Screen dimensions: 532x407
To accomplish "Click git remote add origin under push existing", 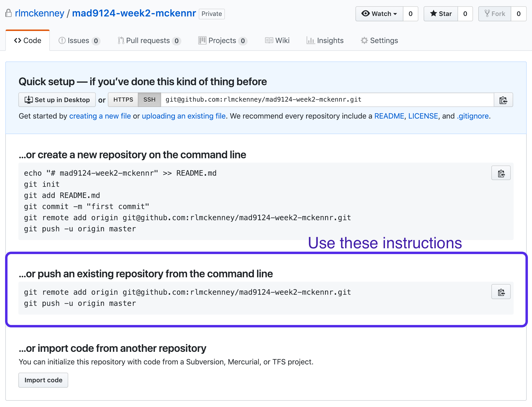I will pyautogui.click(x=188, y=292).
